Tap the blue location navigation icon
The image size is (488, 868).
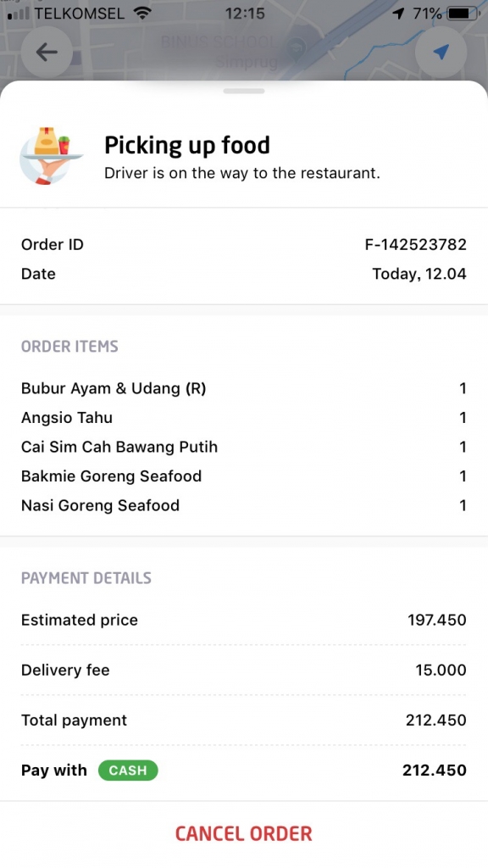tap(441, 52)
